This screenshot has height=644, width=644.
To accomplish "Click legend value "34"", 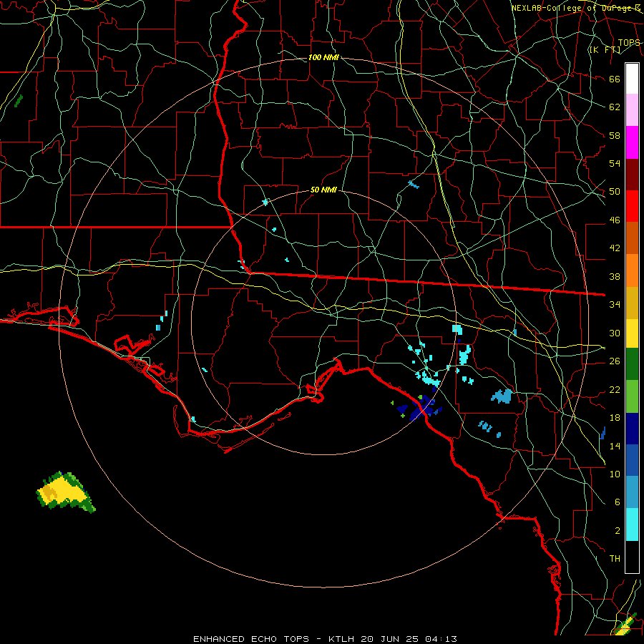I will 615,305.
